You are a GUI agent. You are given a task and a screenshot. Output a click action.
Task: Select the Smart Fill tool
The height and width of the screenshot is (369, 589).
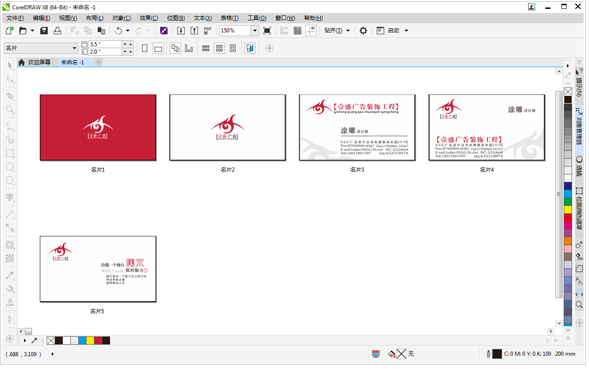coord(10,302)
